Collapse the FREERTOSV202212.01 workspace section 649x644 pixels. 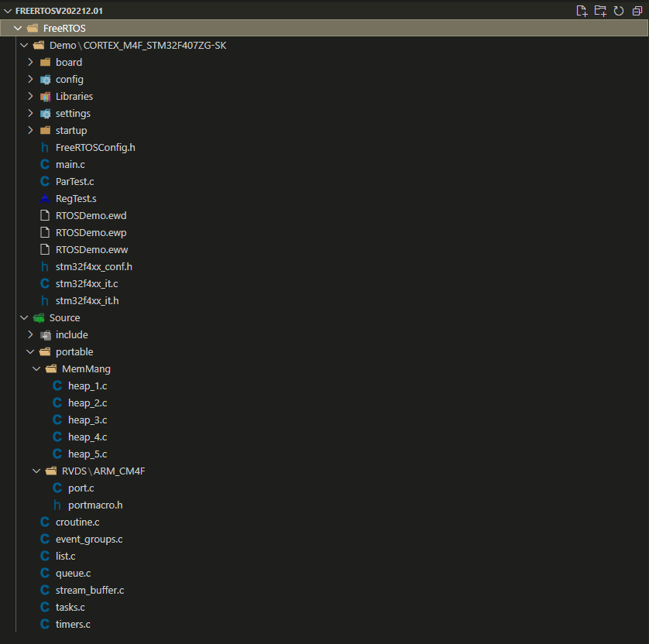[8, 12]
